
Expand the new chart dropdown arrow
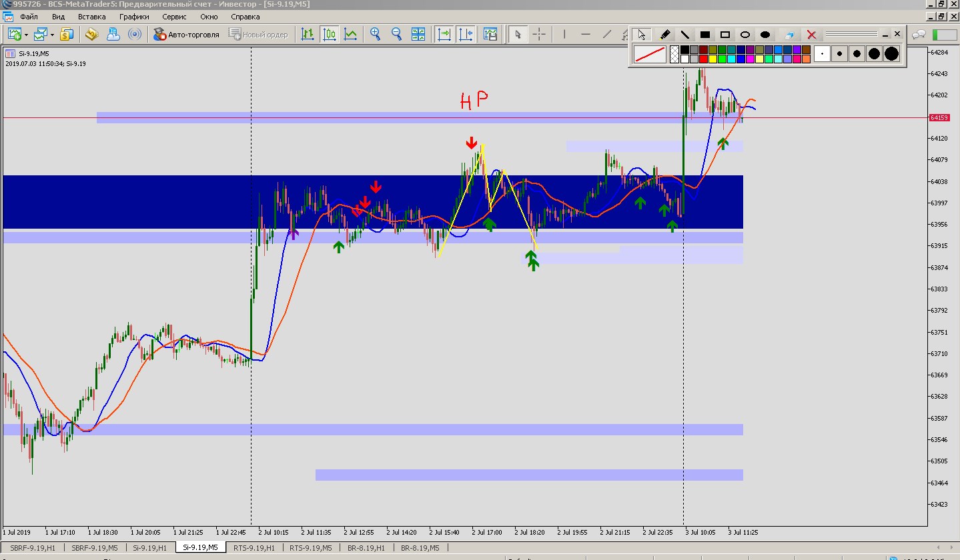[x=26, y=35]
